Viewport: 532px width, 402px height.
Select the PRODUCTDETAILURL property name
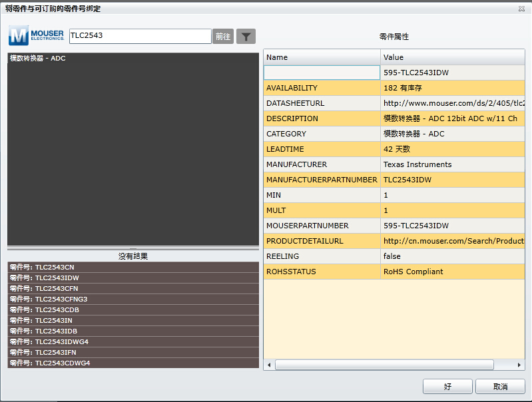click(x=322, y=241)
